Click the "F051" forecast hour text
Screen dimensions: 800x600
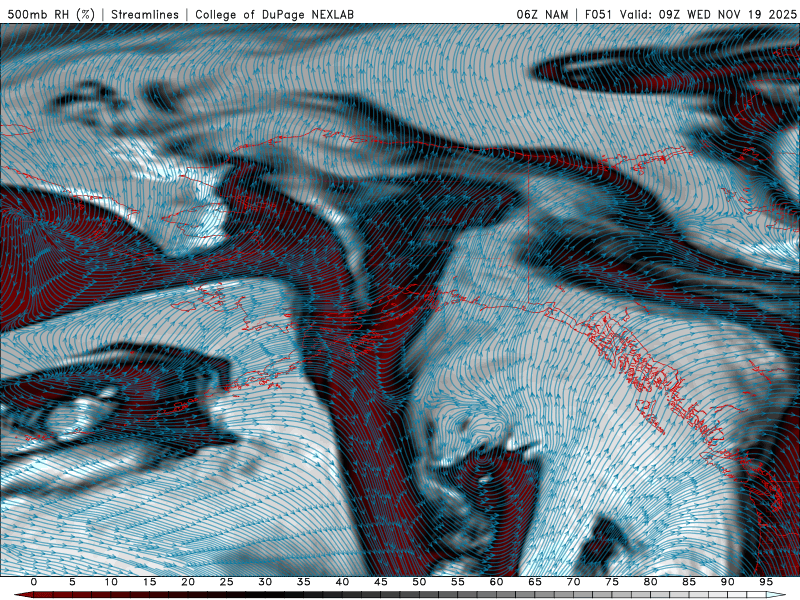[x=599, y=14]
